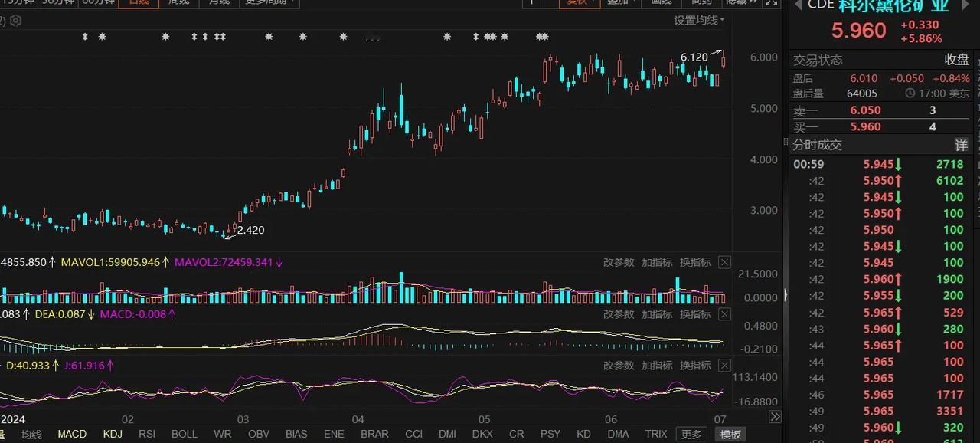Open trade details with 详 button

pyautogui.click(x=961, y=145)
